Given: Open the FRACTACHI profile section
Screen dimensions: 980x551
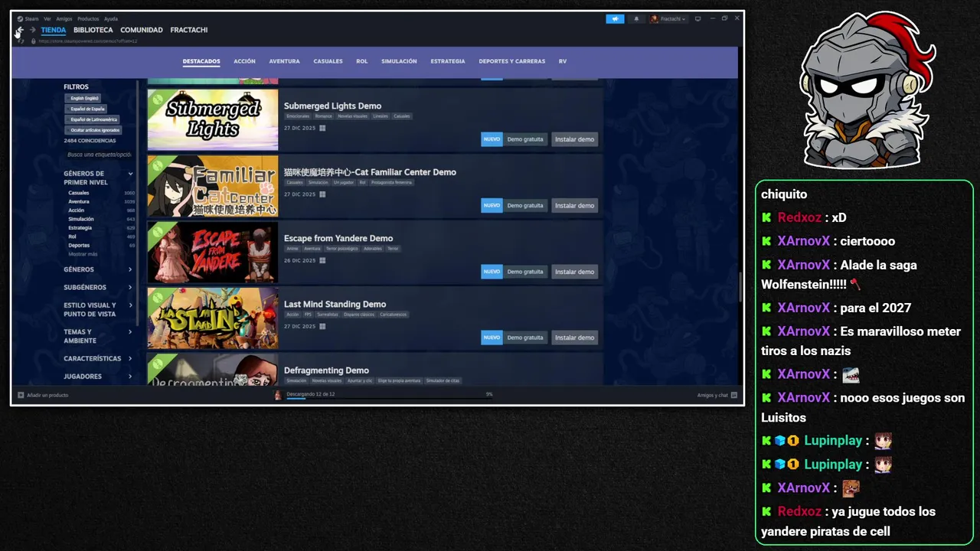Looking at the screenshot, I should click(x=189, y=30).
